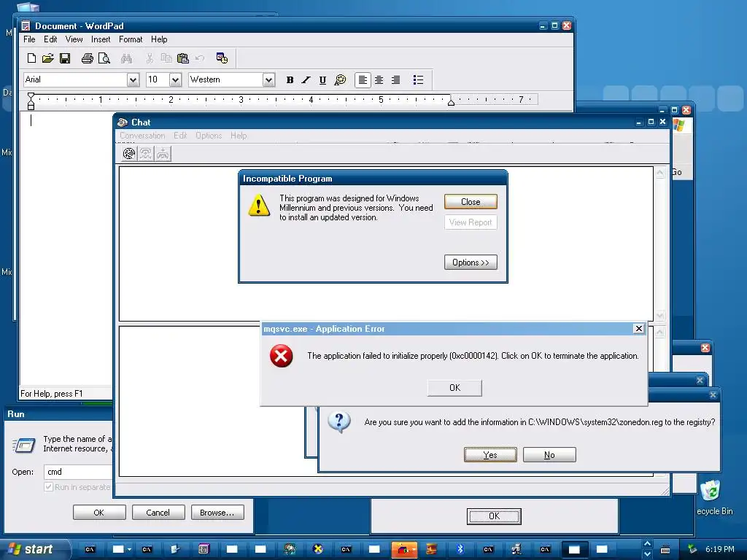Viewport: 747px width, 560px height.
Task: Print via WordPad's printer icon
Action: (x=88, y=58)
